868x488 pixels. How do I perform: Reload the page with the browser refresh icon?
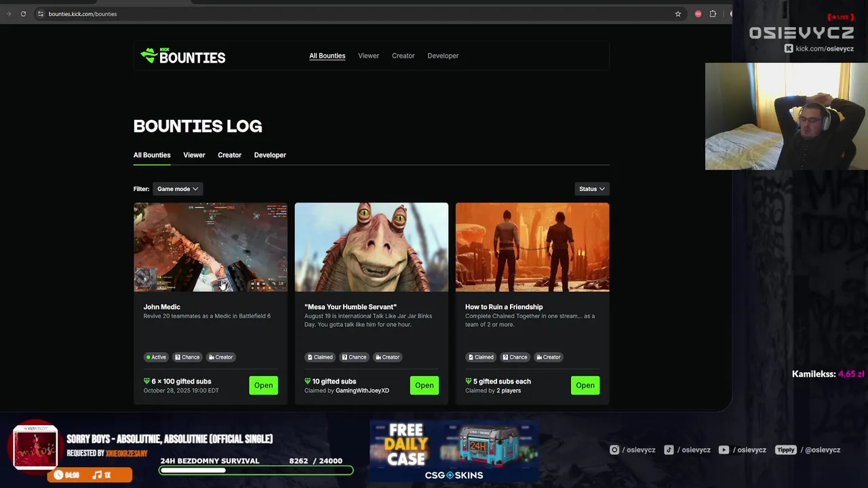23,14
